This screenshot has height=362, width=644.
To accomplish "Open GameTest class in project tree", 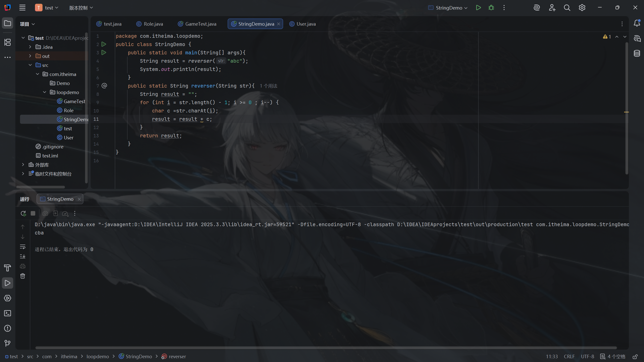I will click(x=71, y=101).
